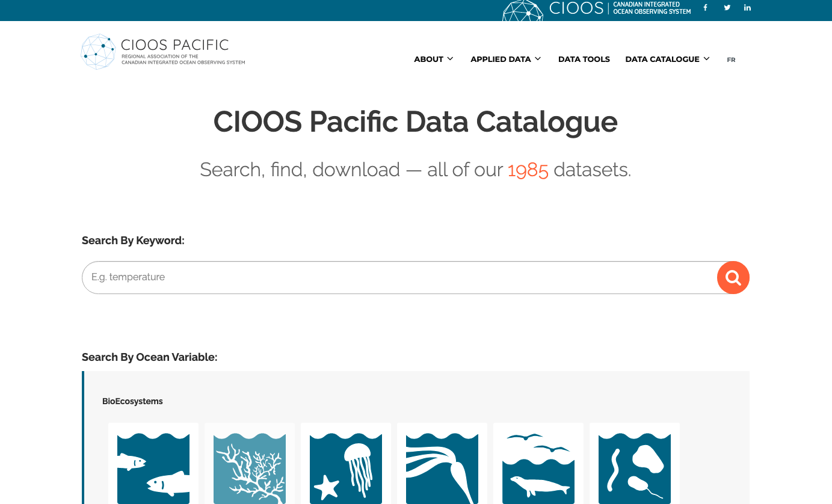Expand the Data Catalogue dropdown menu
The image size is (832, 504).
tap(667, 59)
